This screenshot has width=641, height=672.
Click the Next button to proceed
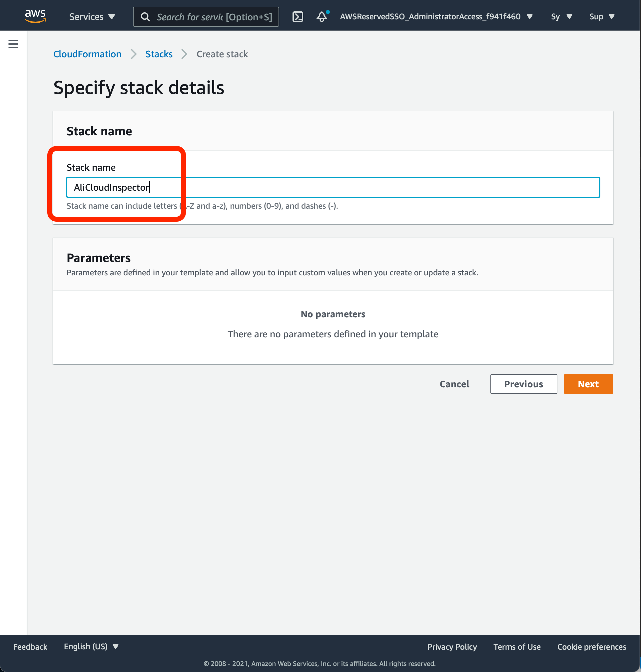[588, 384]
